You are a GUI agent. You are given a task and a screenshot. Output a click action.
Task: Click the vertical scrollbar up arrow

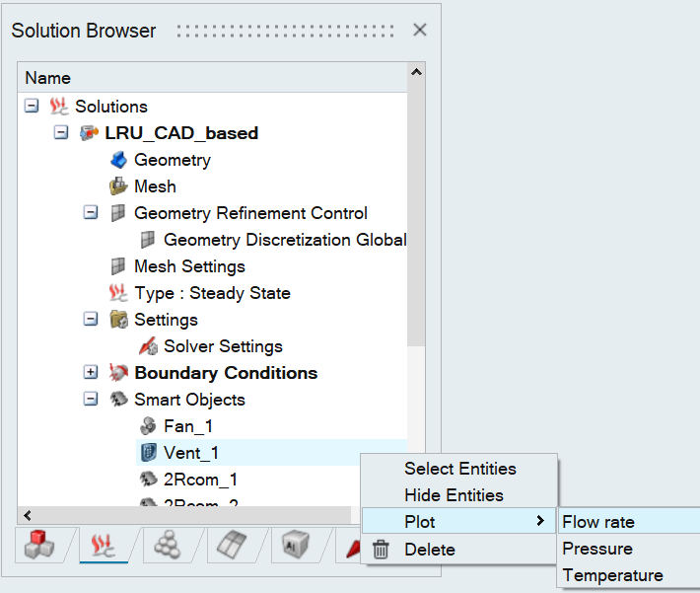point(417,72)
